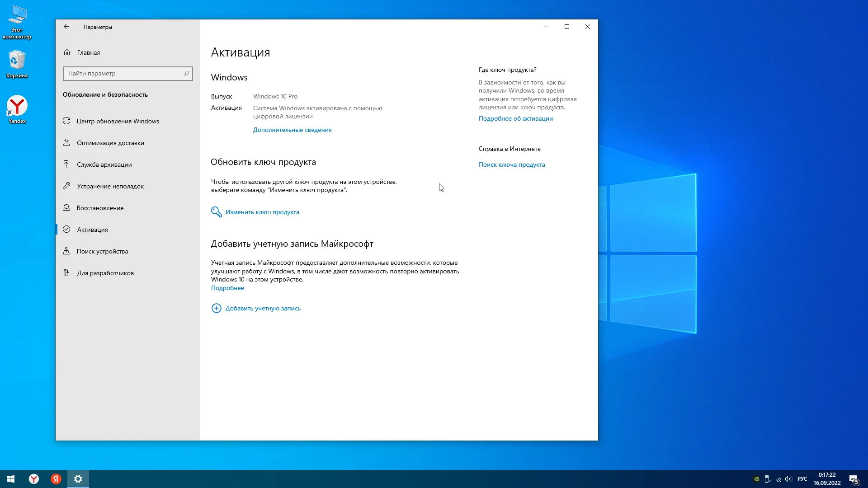The height and width of the screenshot is (488, 868).
Task: Click the Settings gear in the taskbar
Action: coord(78,479)
